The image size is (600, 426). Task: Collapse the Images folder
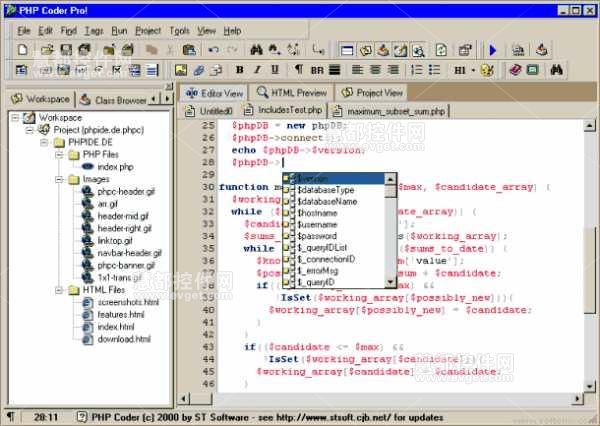tap(59, 179)
